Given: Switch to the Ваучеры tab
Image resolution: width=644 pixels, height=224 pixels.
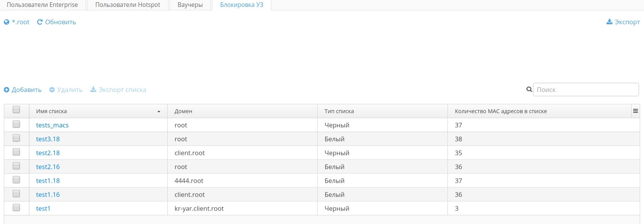Looking at the screenshot, I should (x=190, y=5).
